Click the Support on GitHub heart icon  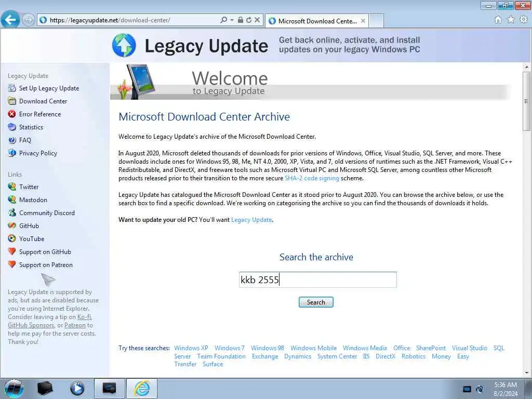[x=12, y=251]
